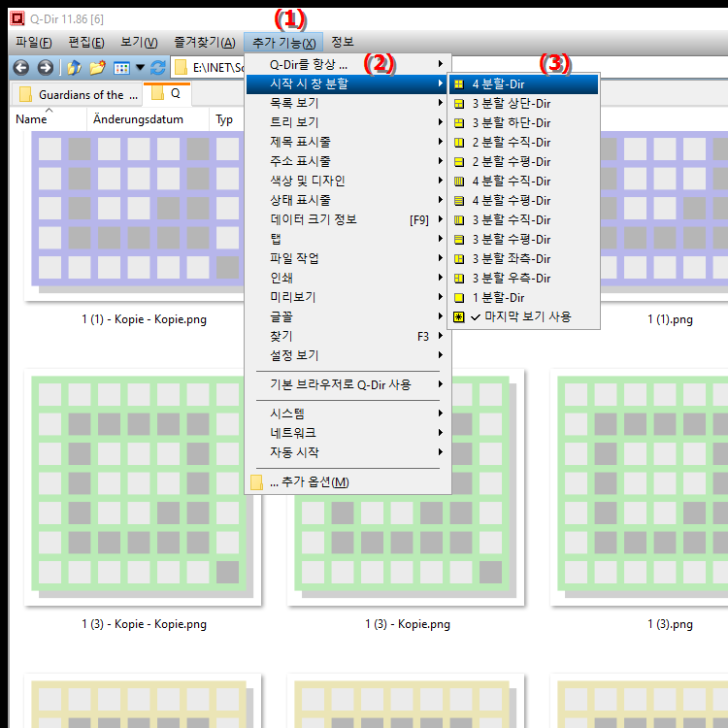Open the 즐겨찾기(A) menu
The image size is (728, 728).
pos(205,43)
